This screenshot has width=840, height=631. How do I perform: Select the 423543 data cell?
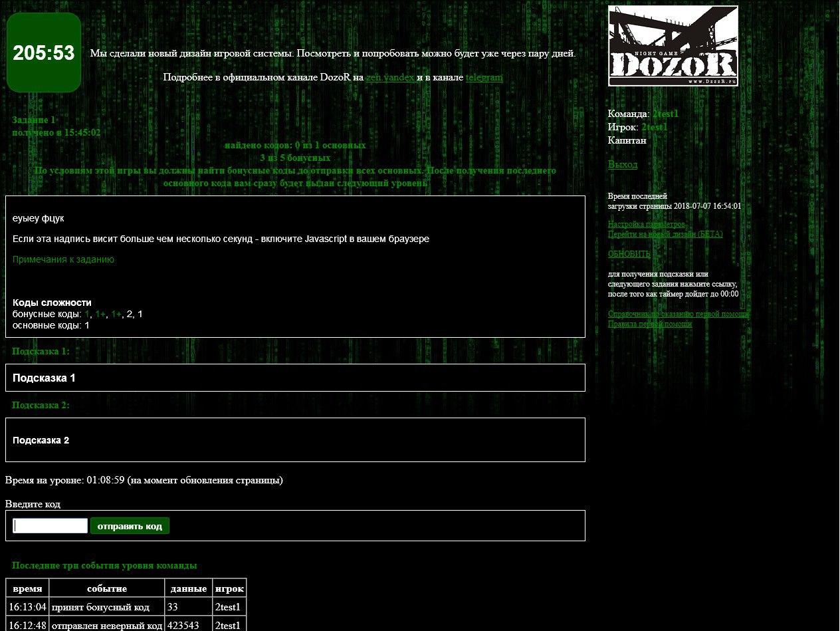188,625
